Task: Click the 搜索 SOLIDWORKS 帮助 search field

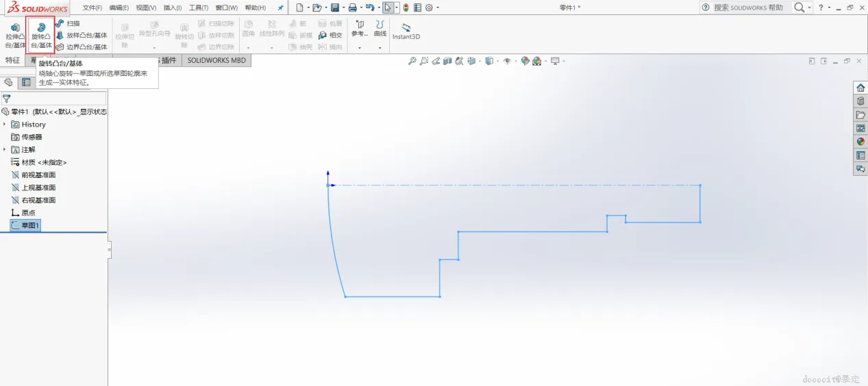Action: point(748,8)
